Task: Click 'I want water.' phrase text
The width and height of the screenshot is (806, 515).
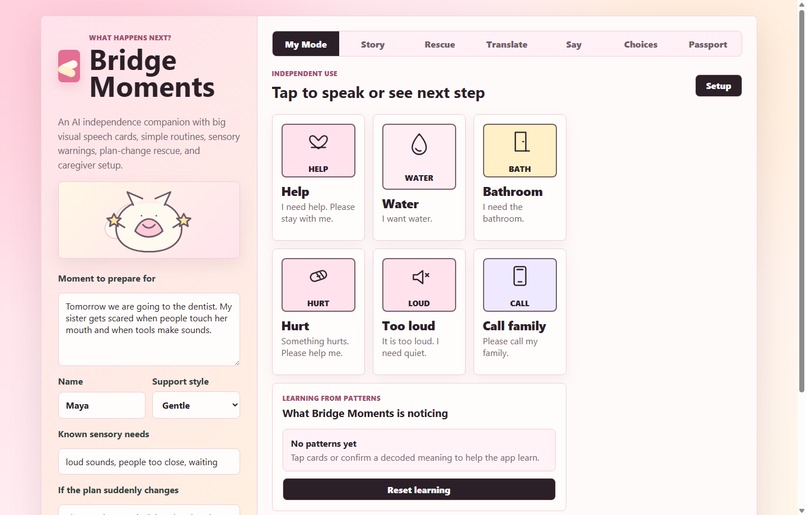Action: (407, 218)
